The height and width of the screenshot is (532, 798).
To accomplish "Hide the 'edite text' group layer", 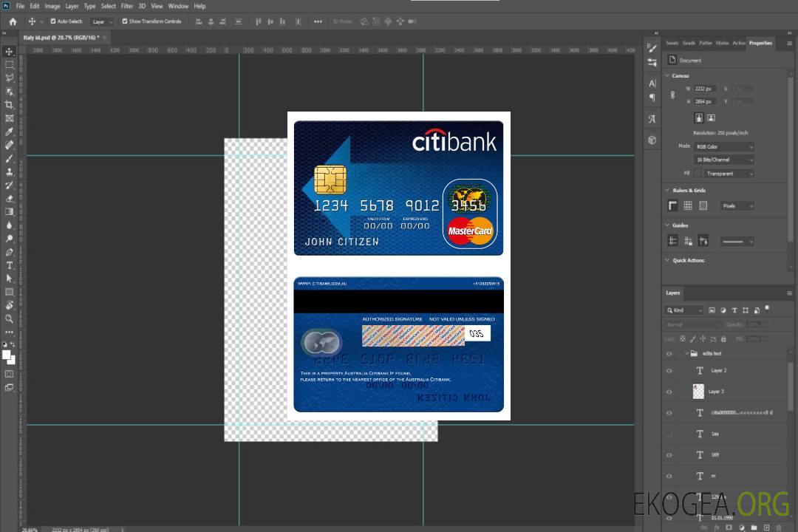I will 669,354.
